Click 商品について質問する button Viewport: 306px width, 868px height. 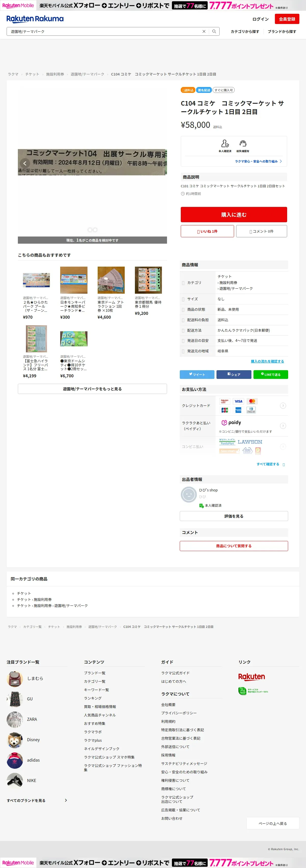(234, 546)
